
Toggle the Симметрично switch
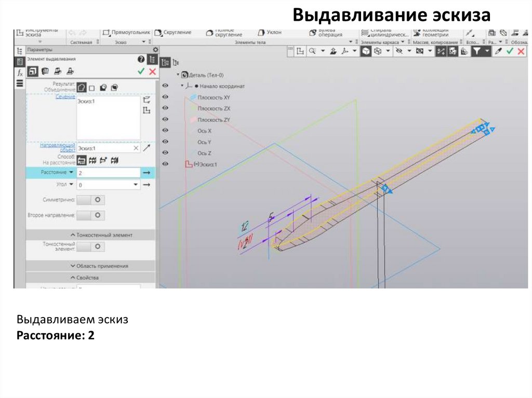point(91,200)
